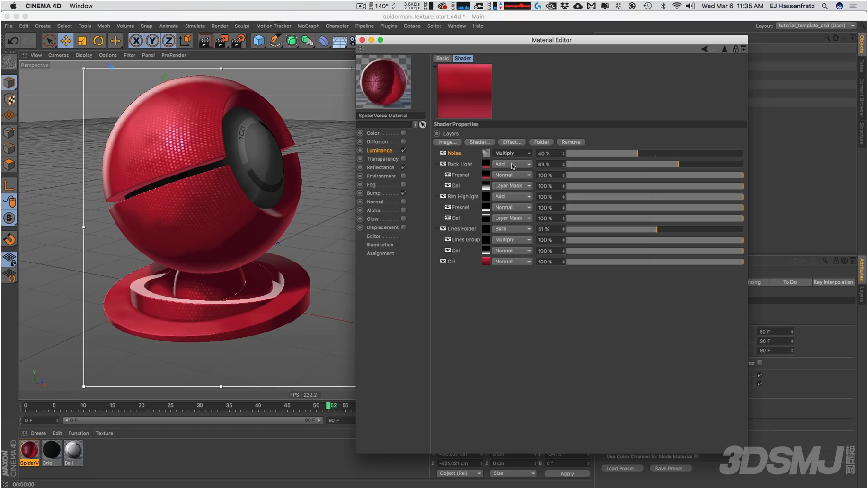Click the Wi-Fi icon in menu bar
The width and height of the screenshot is (868, 489).
tap(677, 6)
